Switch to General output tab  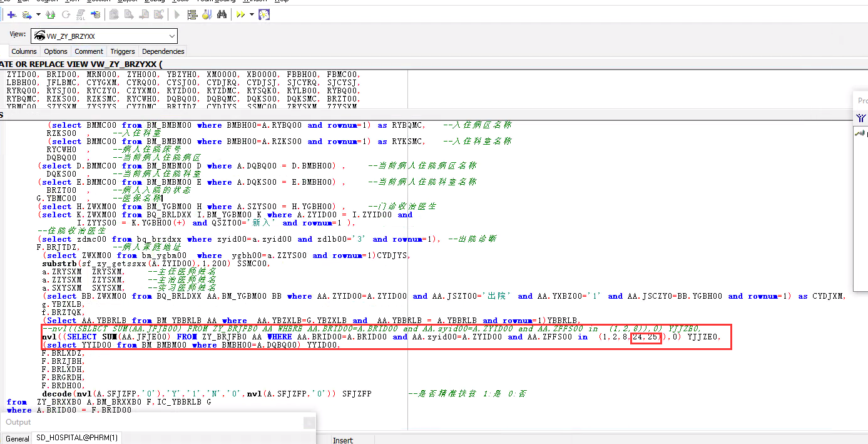(x=17, y=438)
